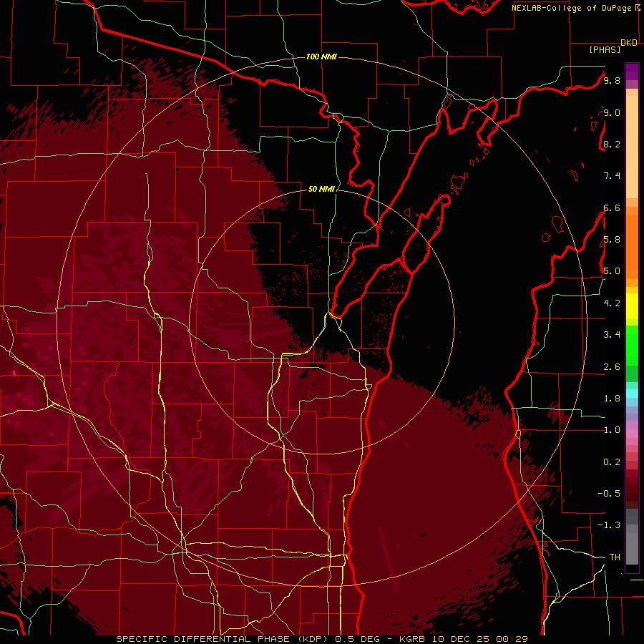The width and height of the screenshot is (644, 644).
Task: Click the 100 NMI range ring label
Action: (x=321, y=57)
